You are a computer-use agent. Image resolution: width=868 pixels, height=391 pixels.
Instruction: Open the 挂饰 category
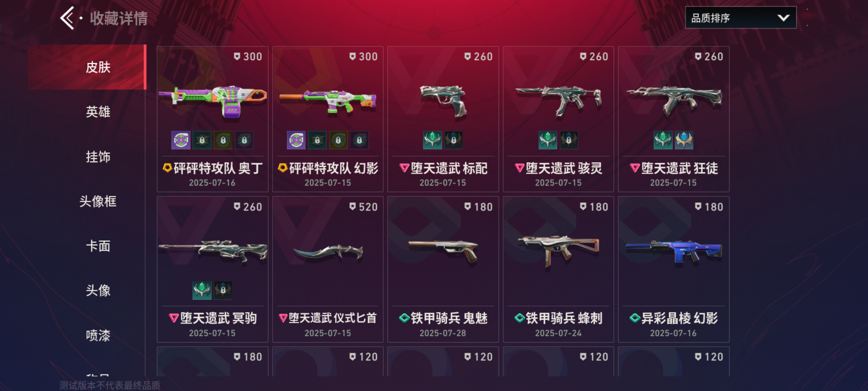98,157
